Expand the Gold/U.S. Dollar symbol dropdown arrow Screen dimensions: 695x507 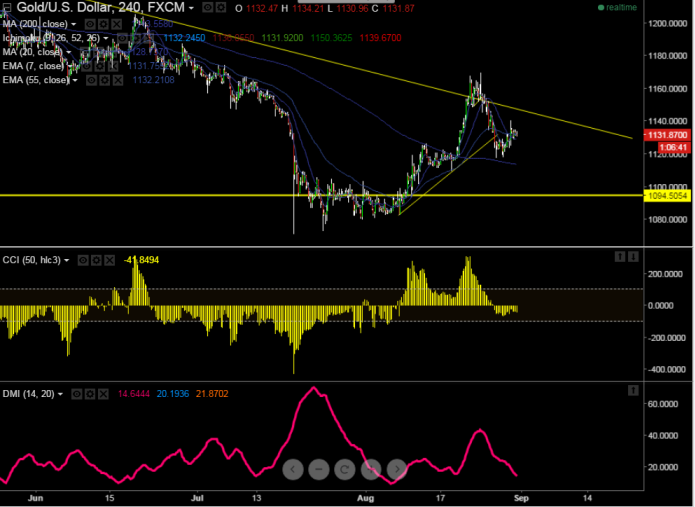tap(191, 8)
